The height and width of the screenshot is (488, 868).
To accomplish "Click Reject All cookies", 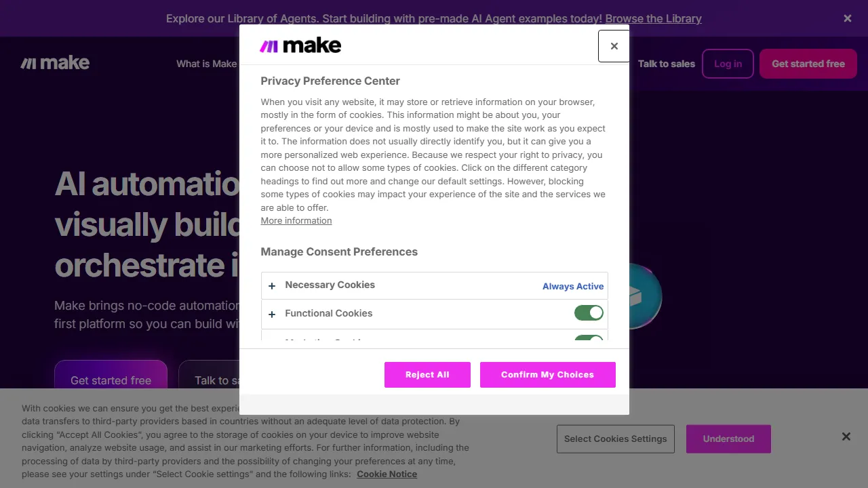I will click(427, 374).
